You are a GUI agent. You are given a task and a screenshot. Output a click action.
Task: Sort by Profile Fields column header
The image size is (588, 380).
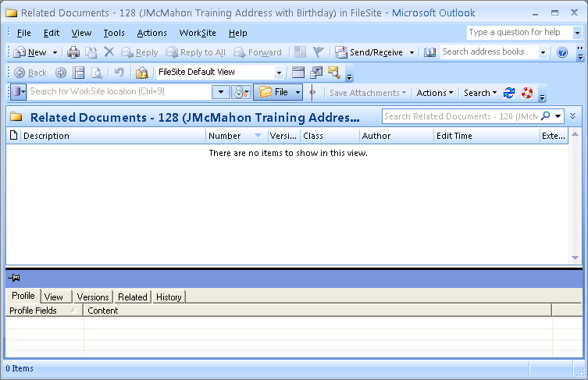click(x=45, y=311)
